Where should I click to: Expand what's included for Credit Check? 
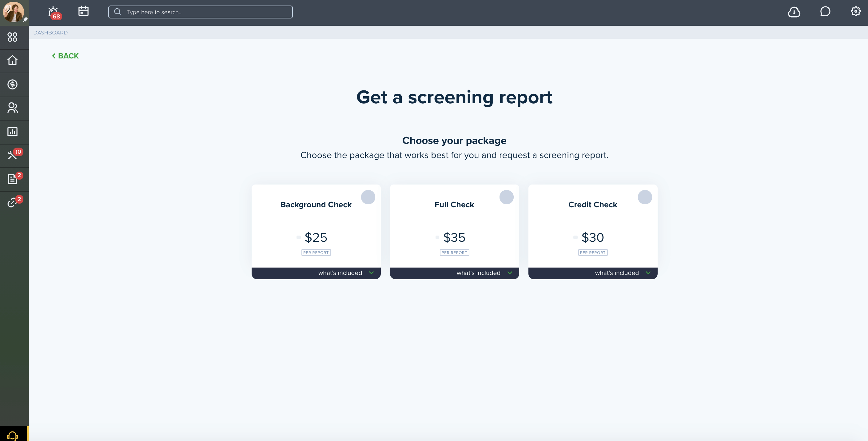pyautogui.click(x=593, y=273)
